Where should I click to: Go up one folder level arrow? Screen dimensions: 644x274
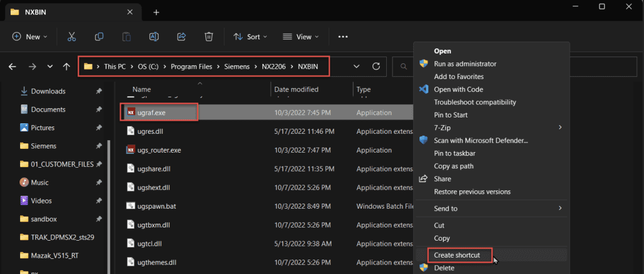point(67,67)
